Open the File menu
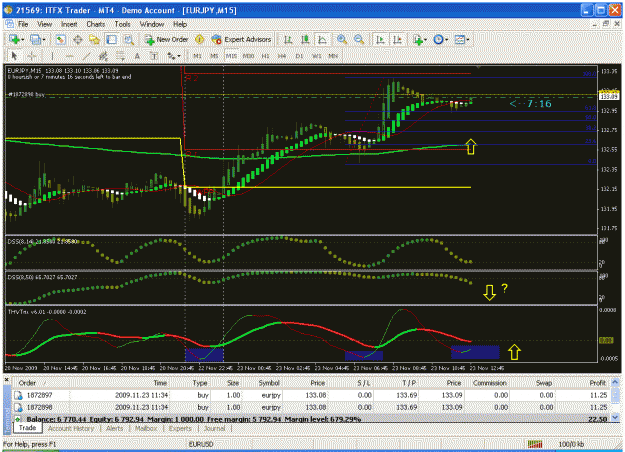 [23, 24]
